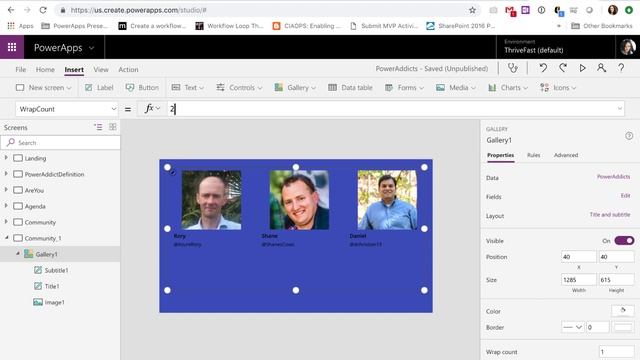Open the gallery help icon in pane
This screenshot has width=640, height=360.
click(x=629, y=136)
